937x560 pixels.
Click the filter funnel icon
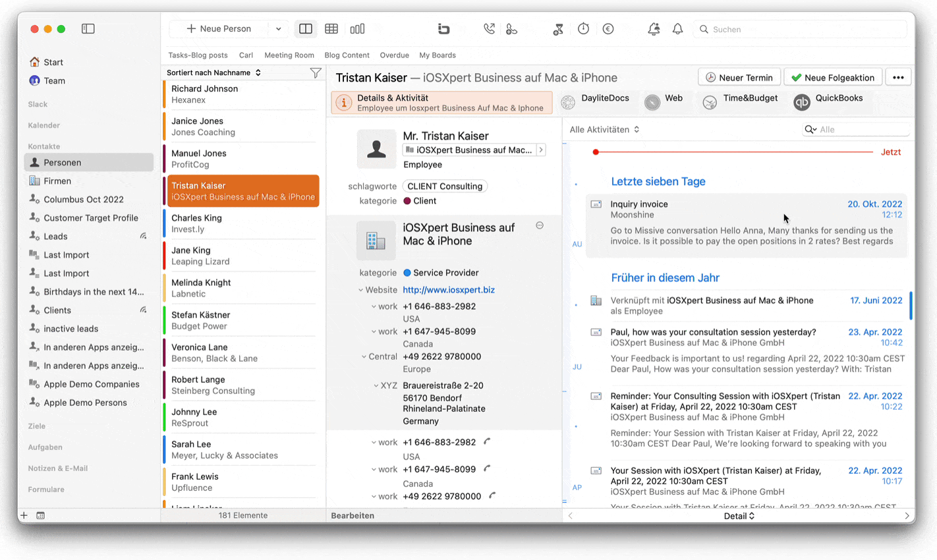pos(316,73)
